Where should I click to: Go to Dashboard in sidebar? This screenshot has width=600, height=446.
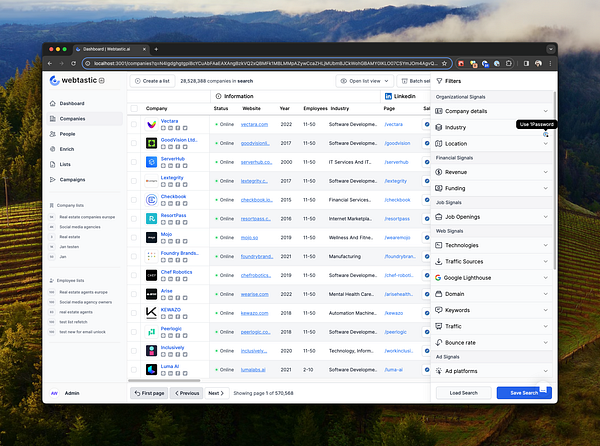pos(85,103)
